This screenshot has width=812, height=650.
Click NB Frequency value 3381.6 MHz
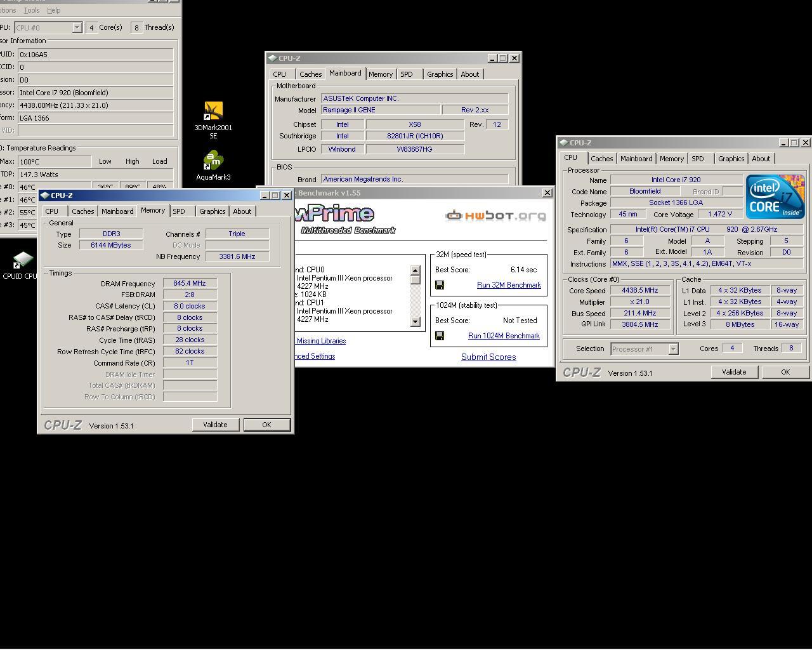tap(237, 256)
